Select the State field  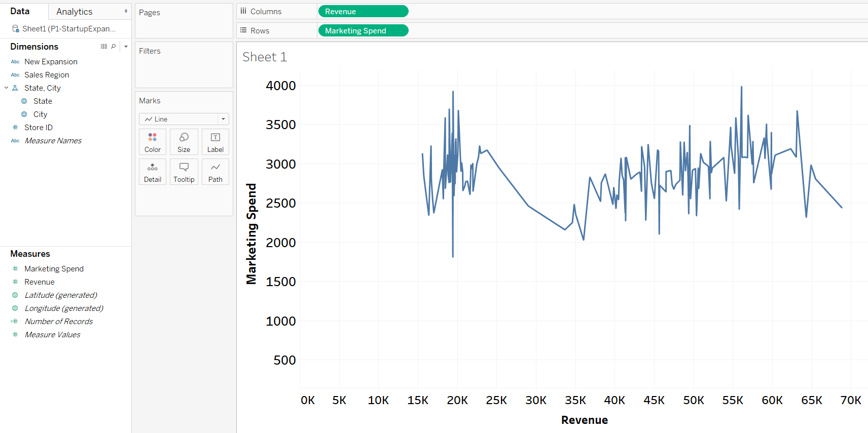point(43,101)
